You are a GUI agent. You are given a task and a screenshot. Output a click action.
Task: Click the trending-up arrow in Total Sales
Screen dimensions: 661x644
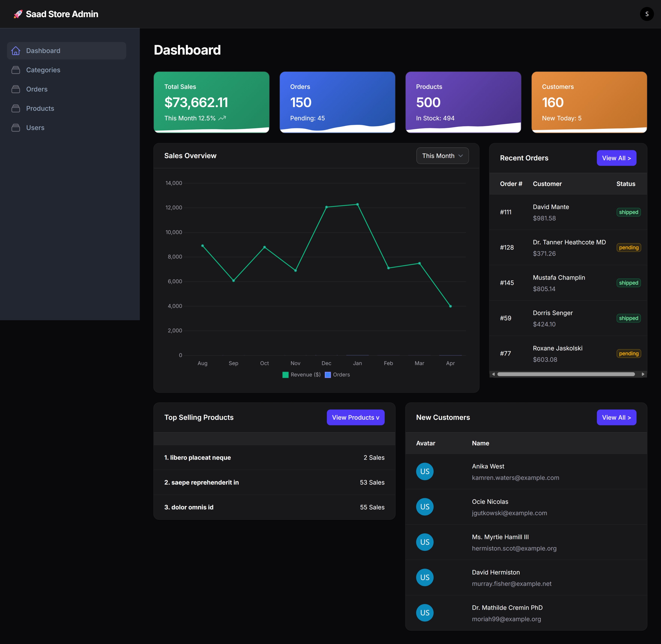click(222, 118)
